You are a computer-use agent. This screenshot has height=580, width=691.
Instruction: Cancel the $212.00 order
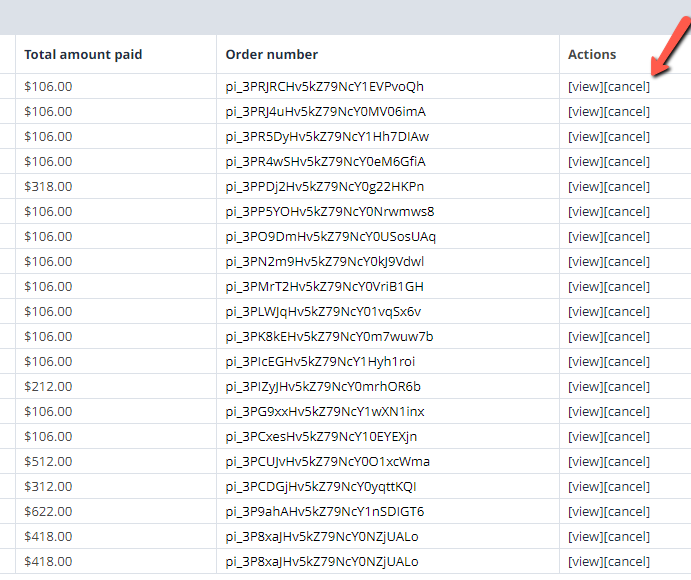tap(627, 386)
